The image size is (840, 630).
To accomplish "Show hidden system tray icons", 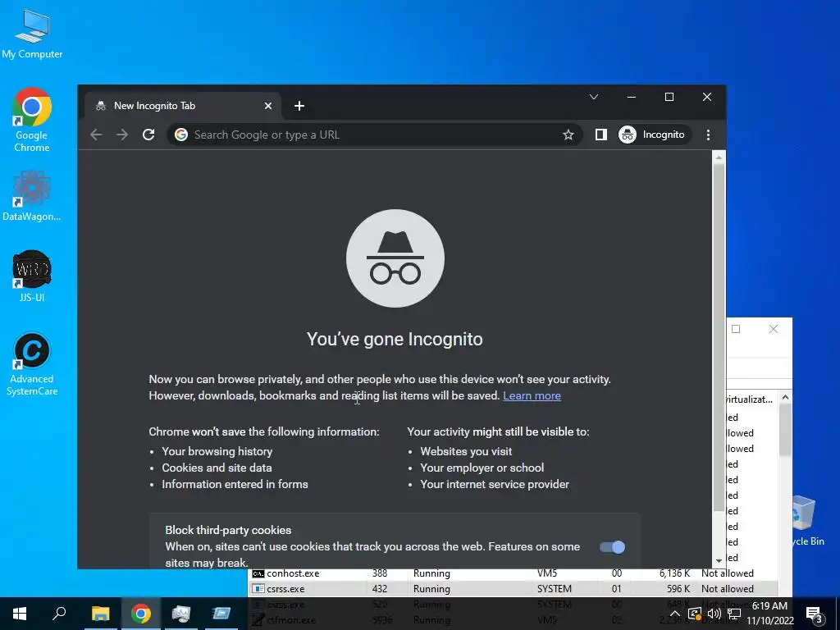I will (x=675, y=614).
